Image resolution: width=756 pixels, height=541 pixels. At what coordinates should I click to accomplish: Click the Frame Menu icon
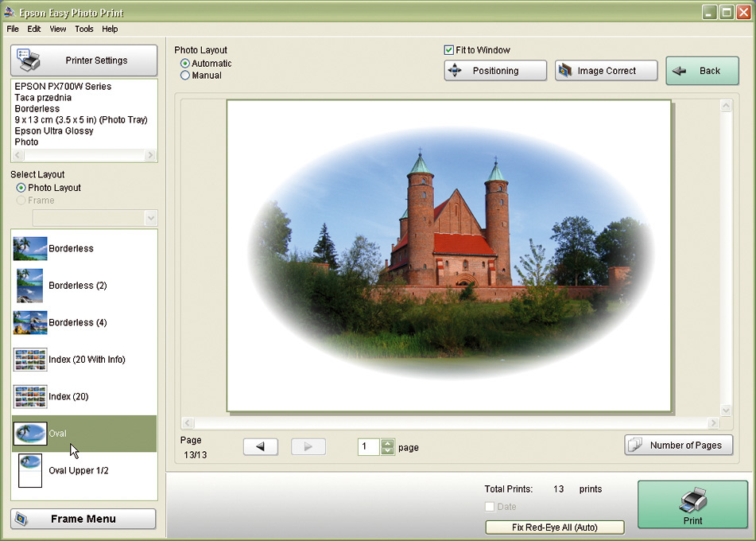(x=20, y=519)
